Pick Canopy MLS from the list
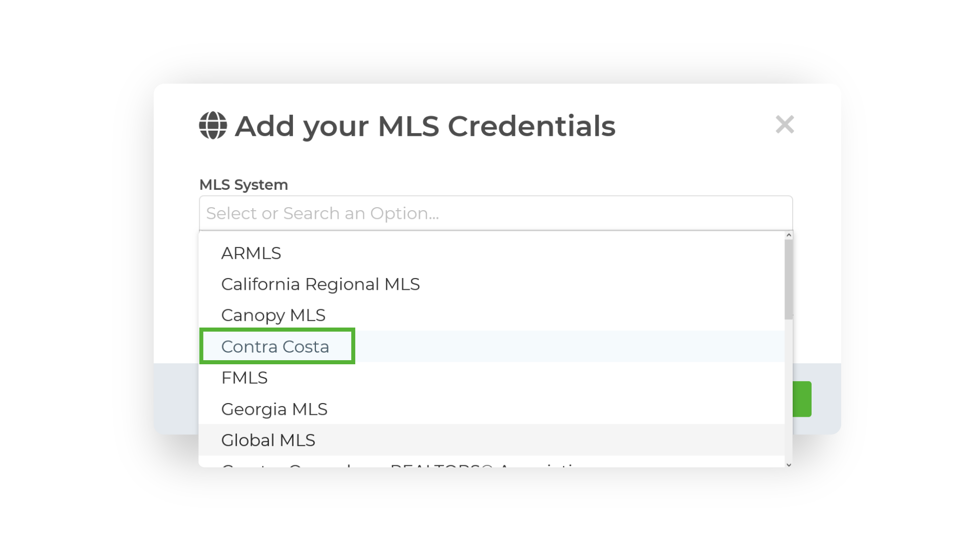This screenshot has height=551, width=980. pyautogui.click(x=492, y=315)
